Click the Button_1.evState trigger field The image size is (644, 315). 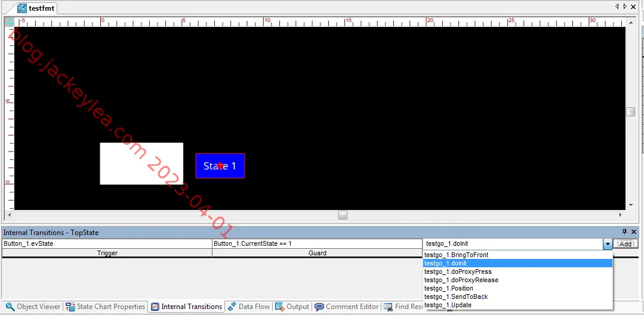(x=107, y=243)
